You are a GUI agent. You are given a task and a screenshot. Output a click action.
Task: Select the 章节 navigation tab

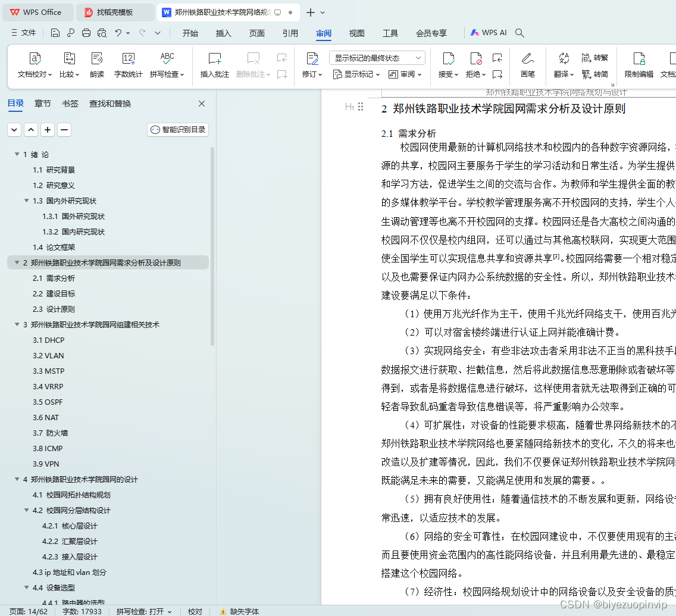click(x=43, y=104)
